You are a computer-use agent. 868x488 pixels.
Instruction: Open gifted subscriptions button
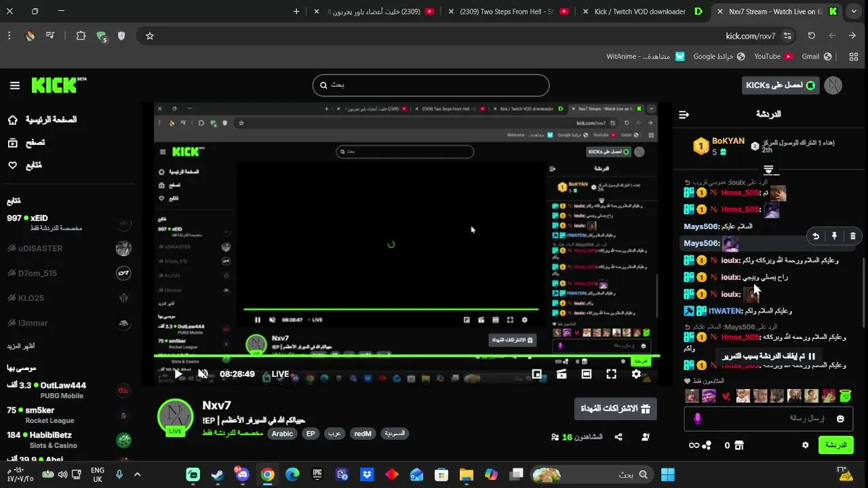616,409
